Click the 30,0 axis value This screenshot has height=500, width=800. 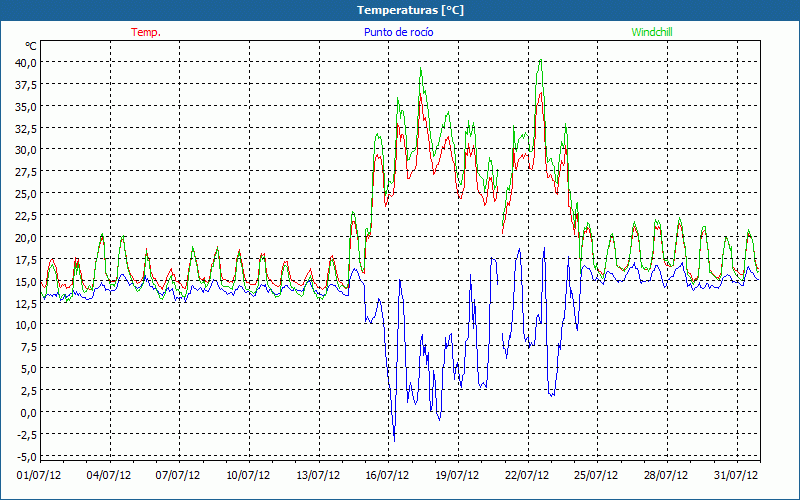27,149
